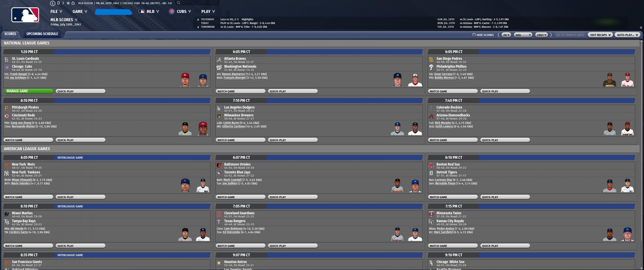
Task: Collapse the right panel double-chevron
Action: coord(641,28)
